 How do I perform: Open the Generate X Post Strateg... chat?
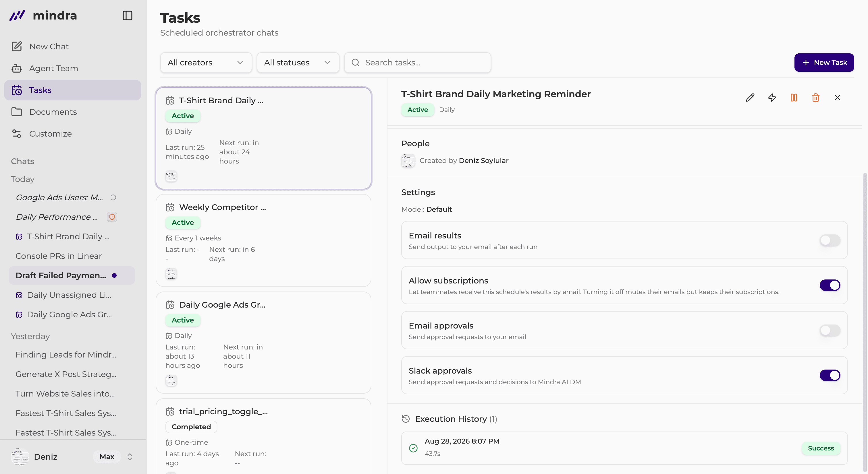[x=72, y=374]
